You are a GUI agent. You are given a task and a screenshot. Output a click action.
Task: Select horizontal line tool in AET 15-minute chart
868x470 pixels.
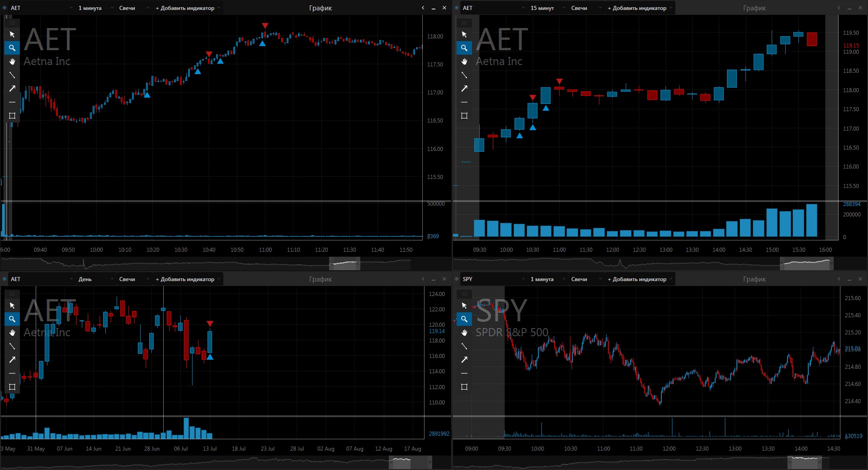pyautogui.click(x=464, y=102)
